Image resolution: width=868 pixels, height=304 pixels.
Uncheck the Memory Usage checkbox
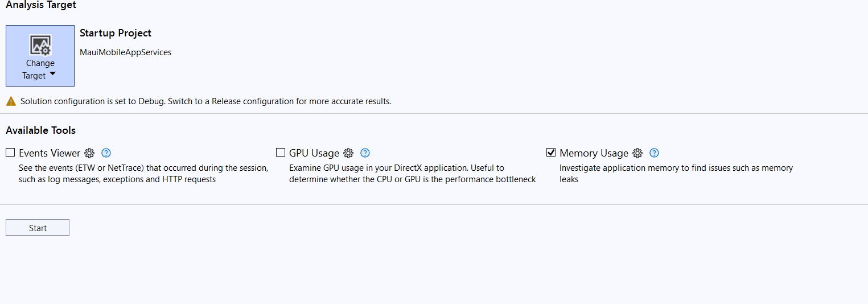(551, 153)
